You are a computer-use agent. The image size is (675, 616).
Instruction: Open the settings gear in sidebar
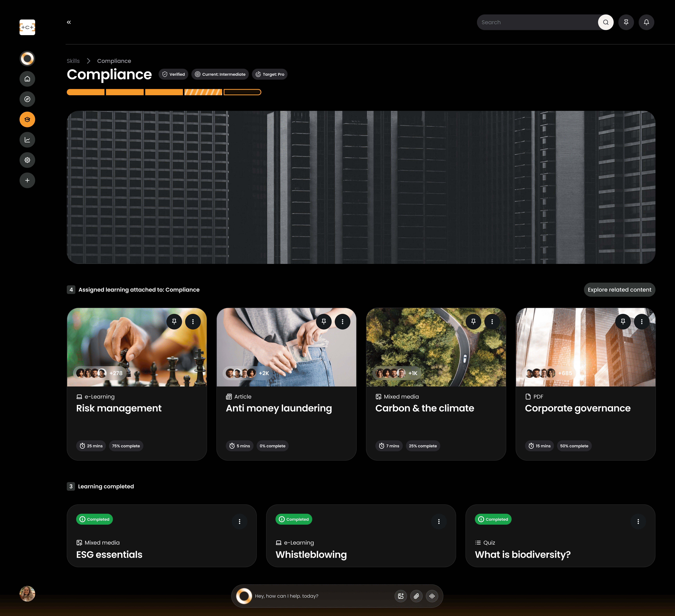27,160
